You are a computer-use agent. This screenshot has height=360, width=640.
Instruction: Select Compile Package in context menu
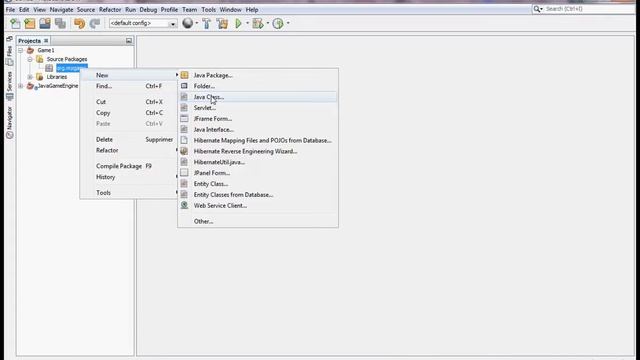coord(129,166)
